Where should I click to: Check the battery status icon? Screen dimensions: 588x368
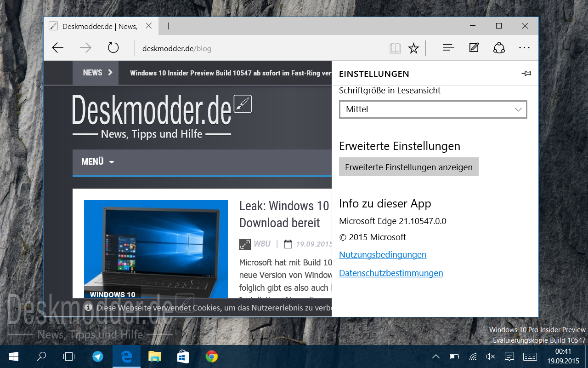pyautogui.click(x=454, y=356)
